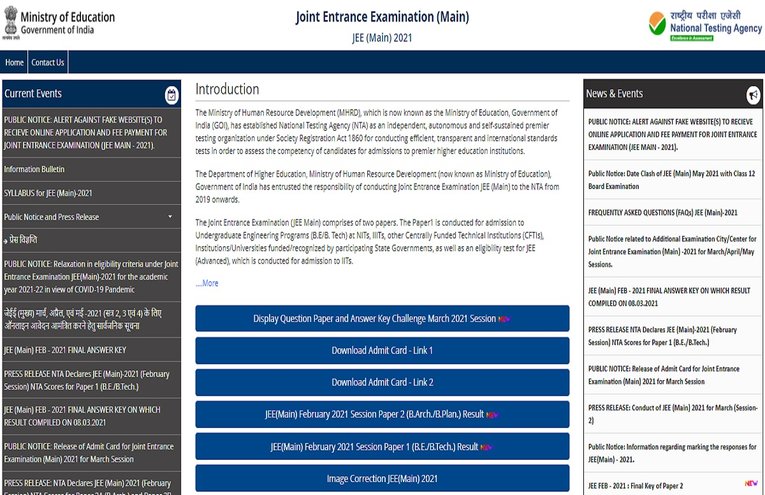The width and height of the screenshot is (765, 495).
Task: Click NEW badge beside JEE FEB Final Key
Action: click(x=751, y=483)
